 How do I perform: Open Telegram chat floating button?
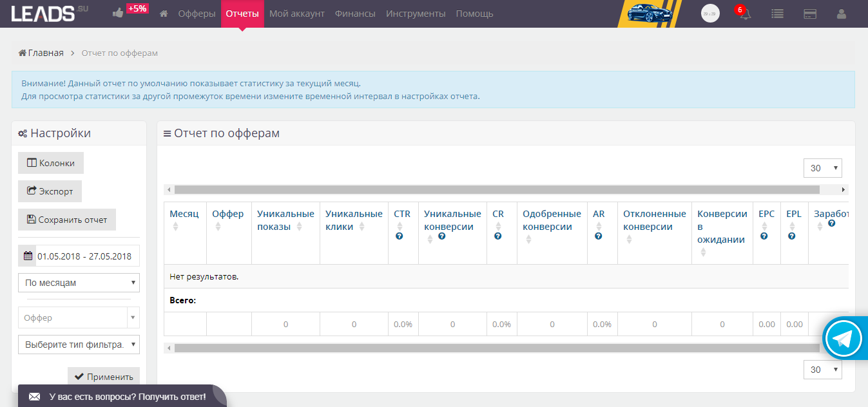pos(844,338)
